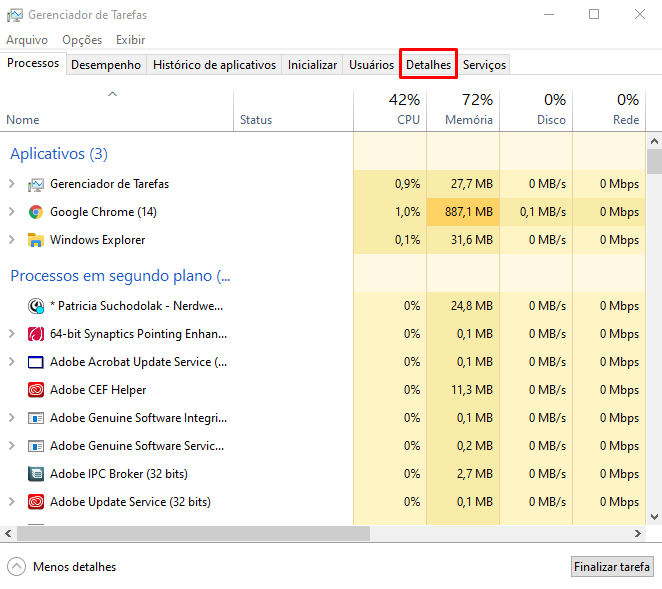Expand Adobe Genuine Software Service row
662x589 pixels.
click(x=12, y=446)
